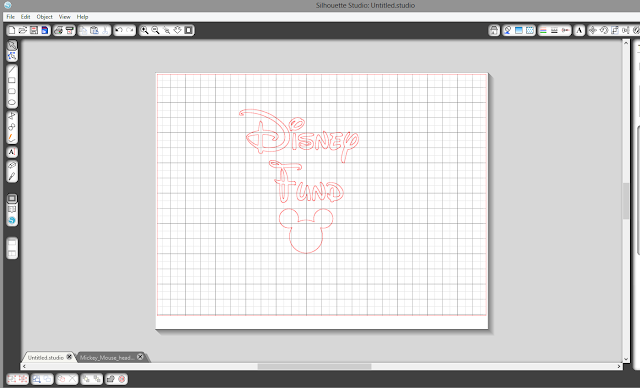
Task: Open the Help menu
Action: click(82, 17)
